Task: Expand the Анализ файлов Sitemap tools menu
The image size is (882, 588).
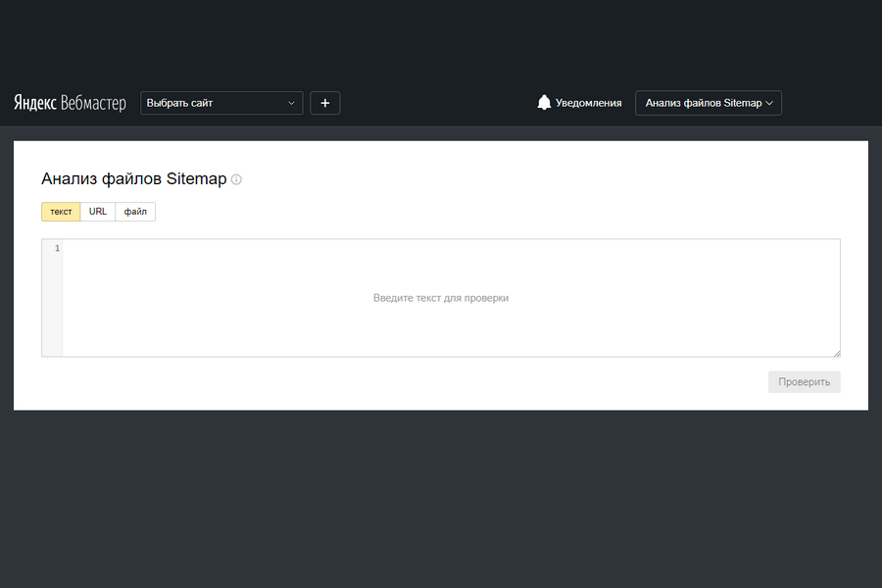Action: (x=703, y=103)
